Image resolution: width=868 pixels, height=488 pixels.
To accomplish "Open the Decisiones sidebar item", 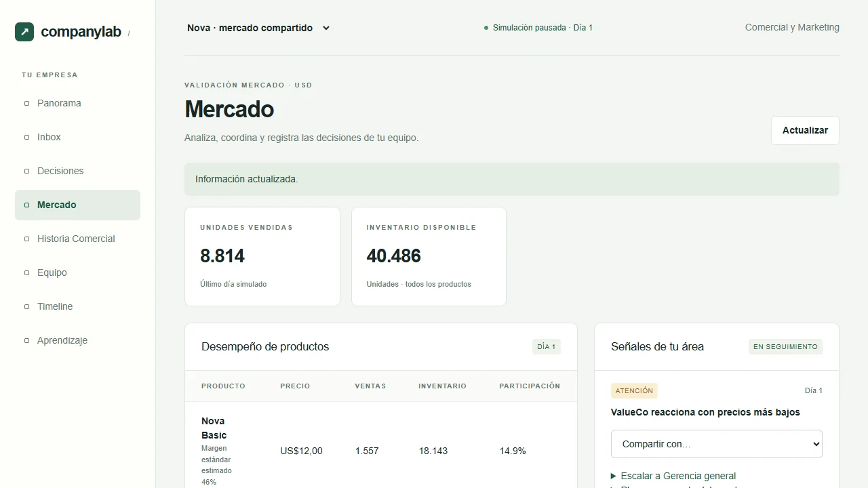I will coord(77,171).
